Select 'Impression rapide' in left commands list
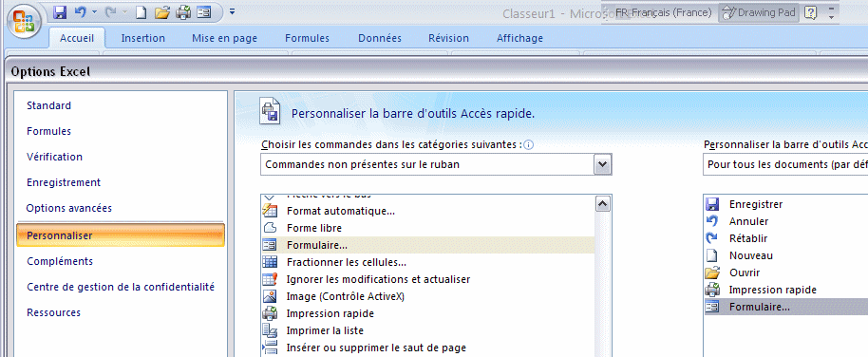This screenshot has height=357, width=868. (x=427, y=313)
